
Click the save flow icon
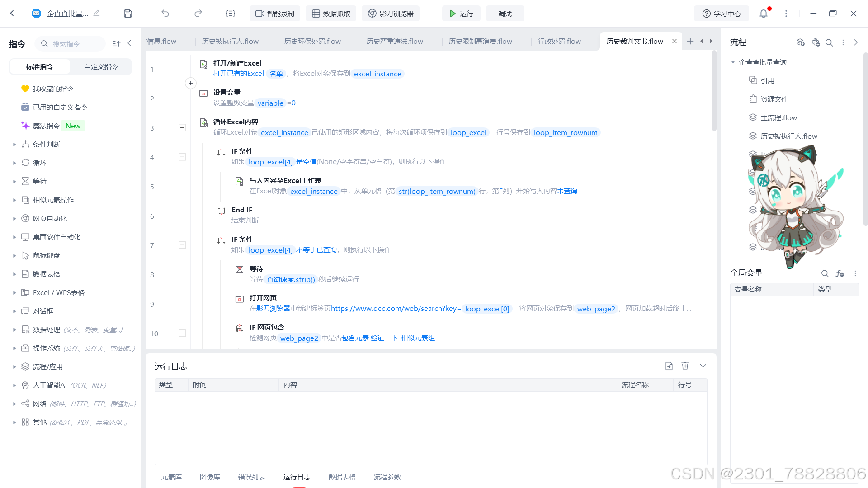[x=128, y=14]
